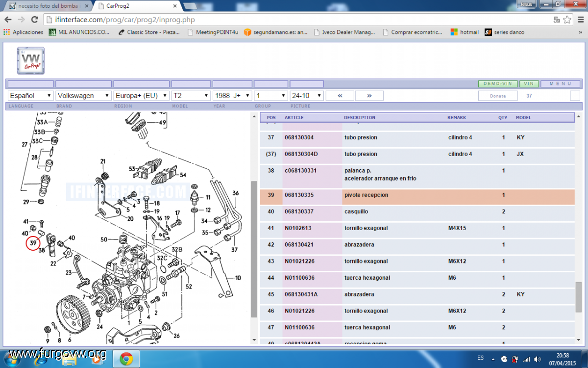This screenshot has height=368, width=588.
Task: Open the year dropdown 1988 J+
Action: [x=232, y=96]
